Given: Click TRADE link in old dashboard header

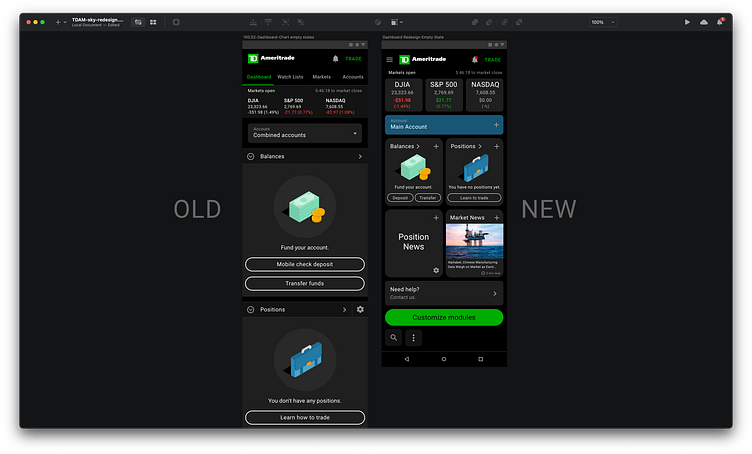Looking at the screenshot, I should (x=353, y=58).
